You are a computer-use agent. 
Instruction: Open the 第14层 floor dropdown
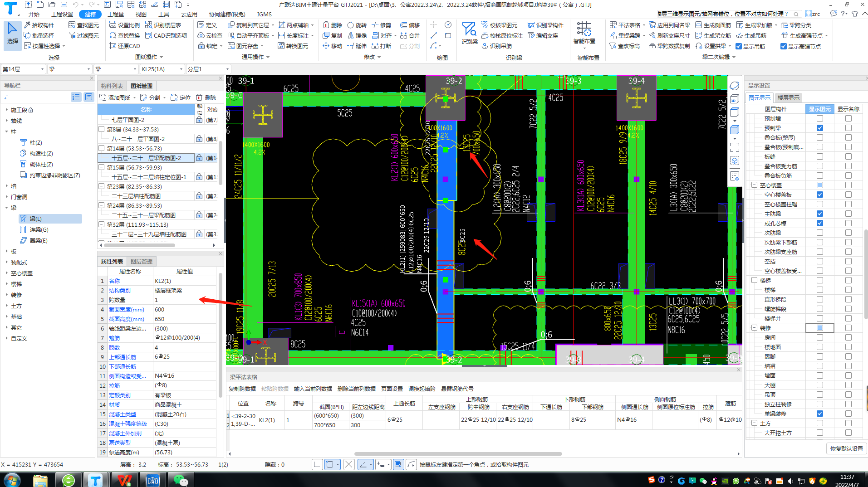tap(23, 69)
